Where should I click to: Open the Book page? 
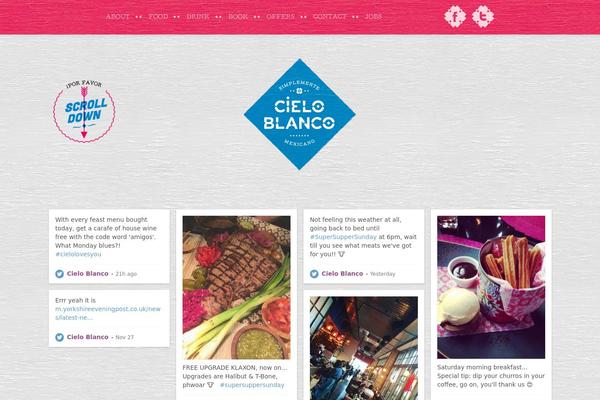tap(238, 16)
